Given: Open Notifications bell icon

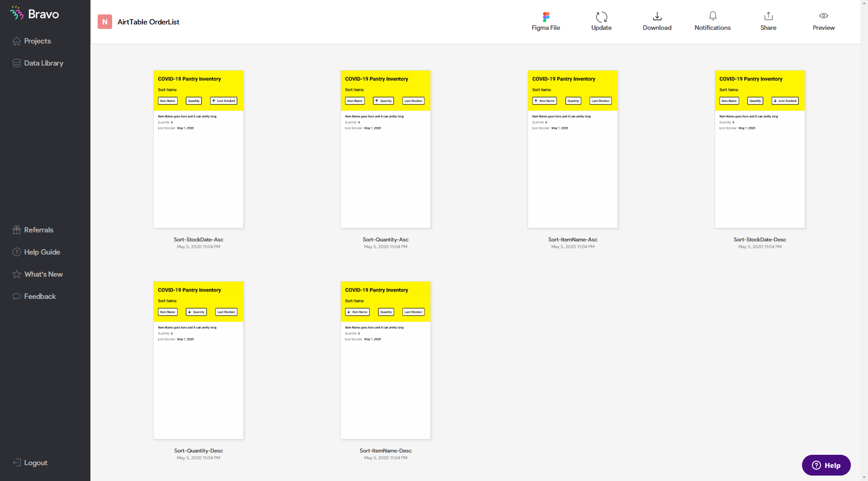Looking at the screenshot, I should click(712, 16).
